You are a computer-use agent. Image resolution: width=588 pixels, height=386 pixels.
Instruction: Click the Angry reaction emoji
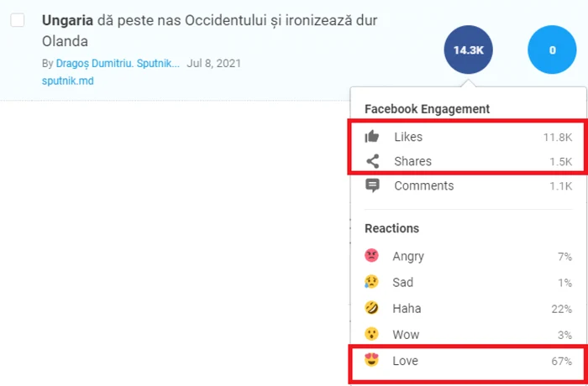coord(371,256)
